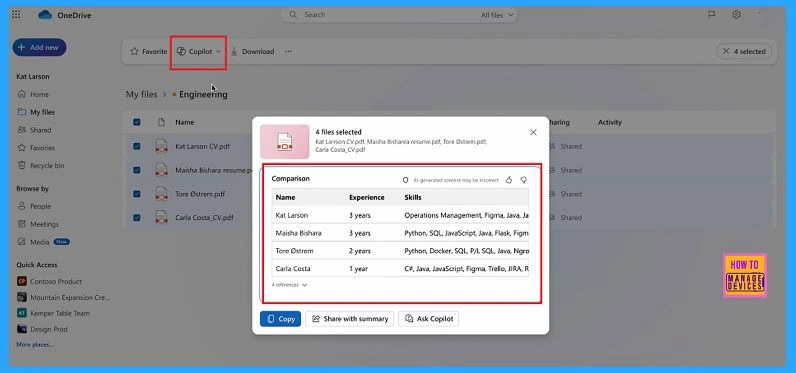Click the Carla Costa_CV.pdf file icon
The width and height of the screenshot is (796, 373).
click(161, 217)
